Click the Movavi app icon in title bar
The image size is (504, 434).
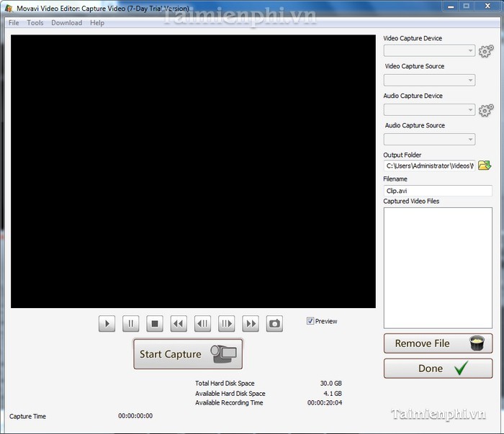[x=9, y=8]
